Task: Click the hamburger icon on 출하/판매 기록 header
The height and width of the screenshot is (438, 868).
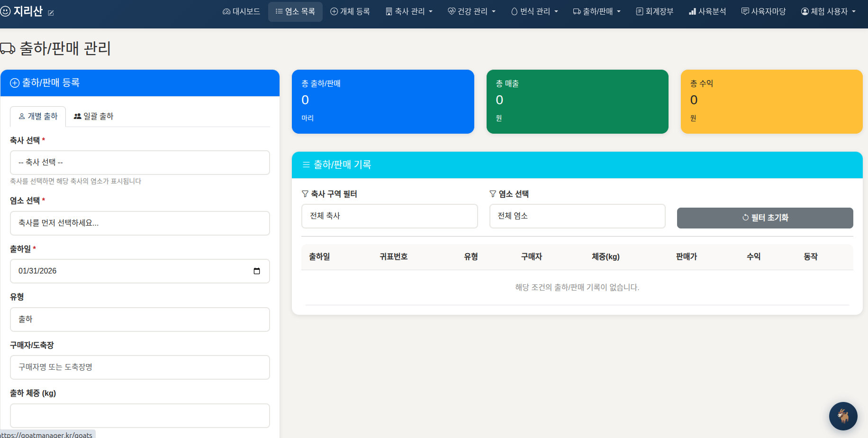Action: [305, 164]
